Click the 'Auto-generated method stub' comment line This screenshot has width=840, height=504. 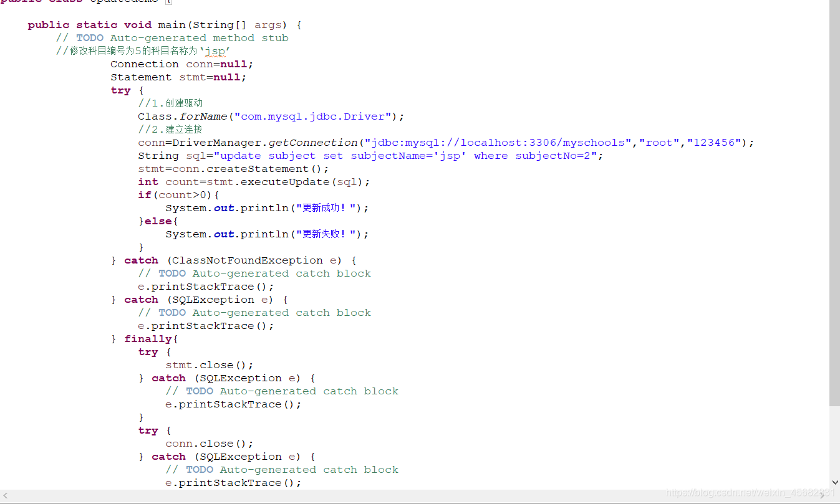point(172,38)
